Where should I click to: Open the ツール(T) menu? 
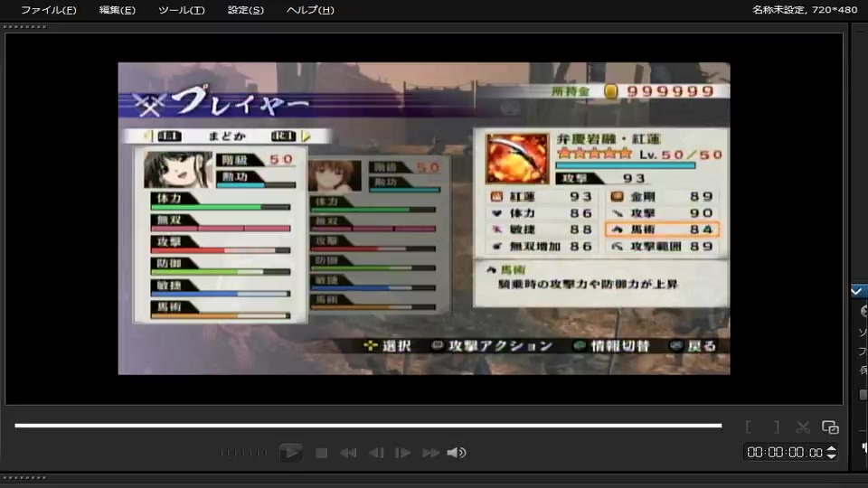click(x=181, y=10)
